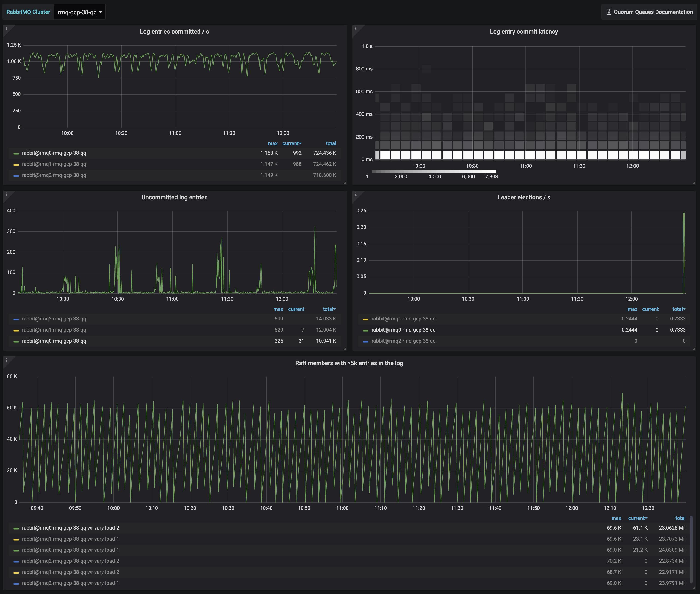The width and height of the screenshot is (700, 594).
Task: Click resize handle of Log entries committed panel
Action: pyautogui.click(x=344, y=183)
